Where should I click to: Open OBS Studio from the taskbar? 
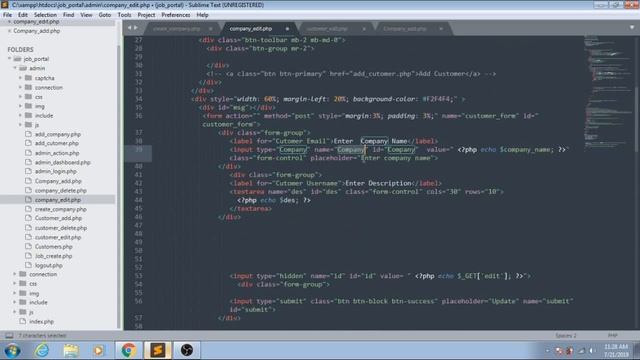point(187,351)
